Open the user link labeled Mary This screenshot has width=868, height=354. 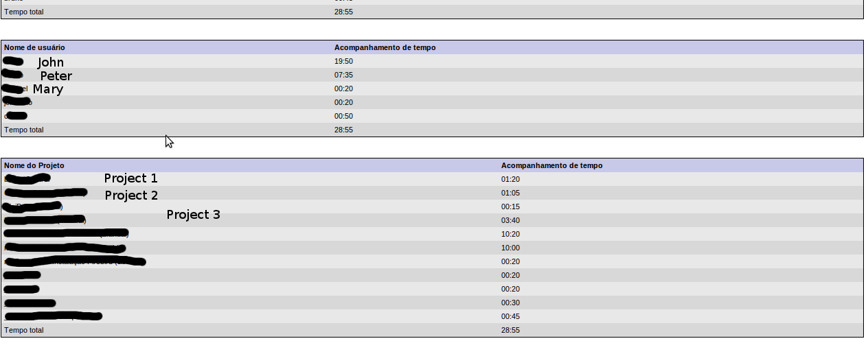15,88
